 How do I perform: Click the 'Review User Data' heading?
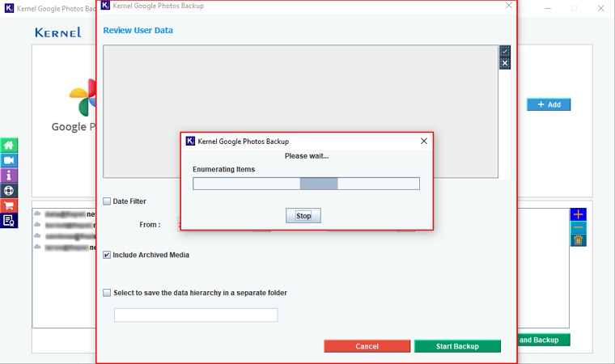(138, 30)
